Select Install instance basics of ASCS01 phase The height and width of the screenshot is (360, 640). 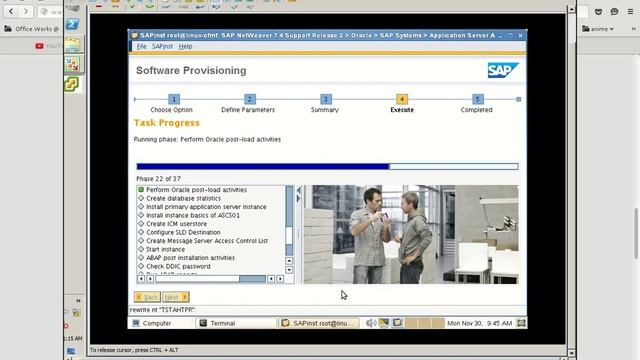(193, 216)
